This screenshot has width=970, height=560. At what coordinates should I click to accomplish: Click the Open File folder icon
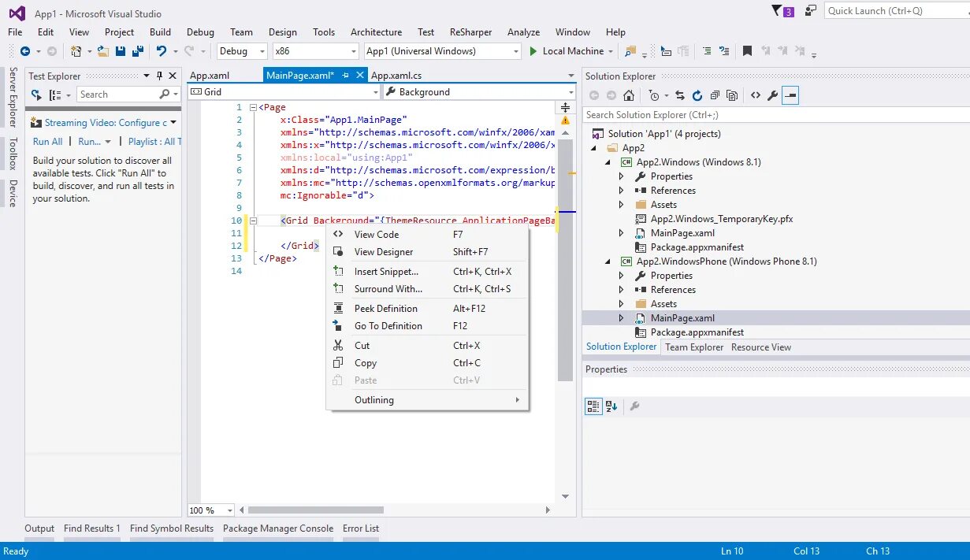[103, 51]
